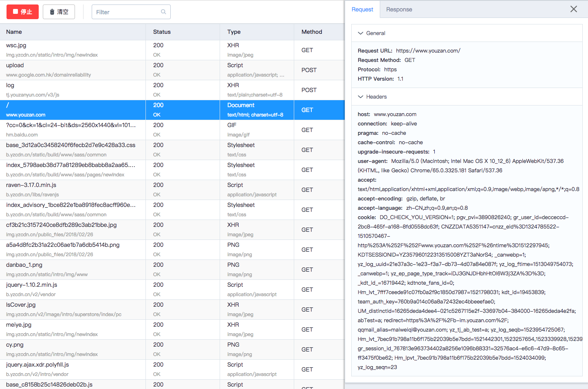Collapse the Headers section

click(x=361, y=97)
